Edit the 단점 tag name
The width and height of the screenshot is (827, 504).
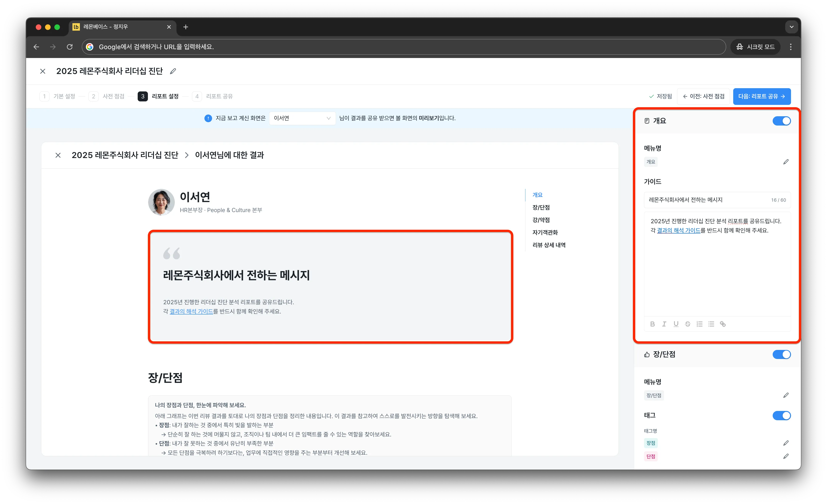tap(786, 456)
